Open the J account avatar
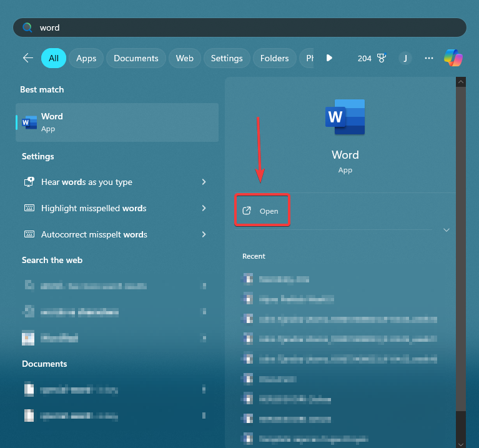Viewport: 479px width, 448px height. 405,57
